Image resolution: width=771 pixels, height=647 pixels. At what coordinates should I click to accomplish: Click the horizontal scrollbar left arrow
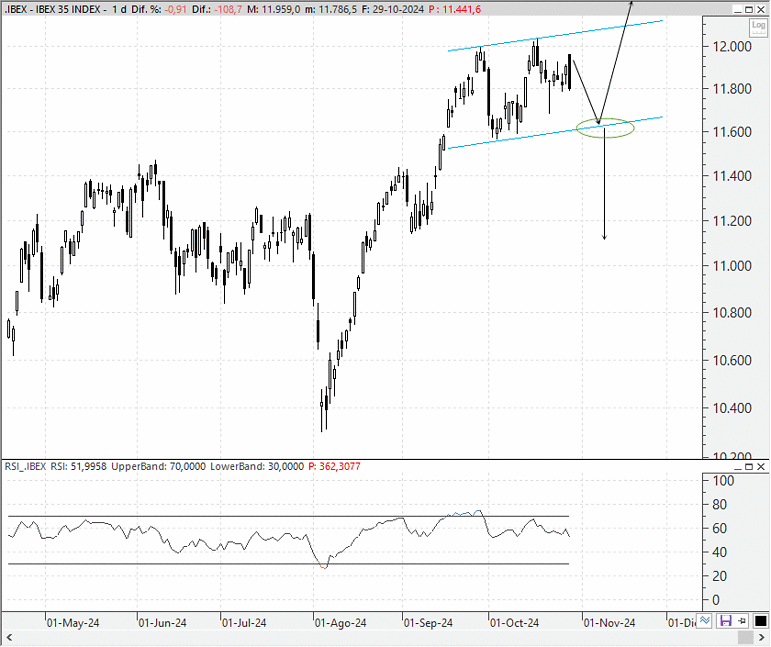[x=9, y=638]
